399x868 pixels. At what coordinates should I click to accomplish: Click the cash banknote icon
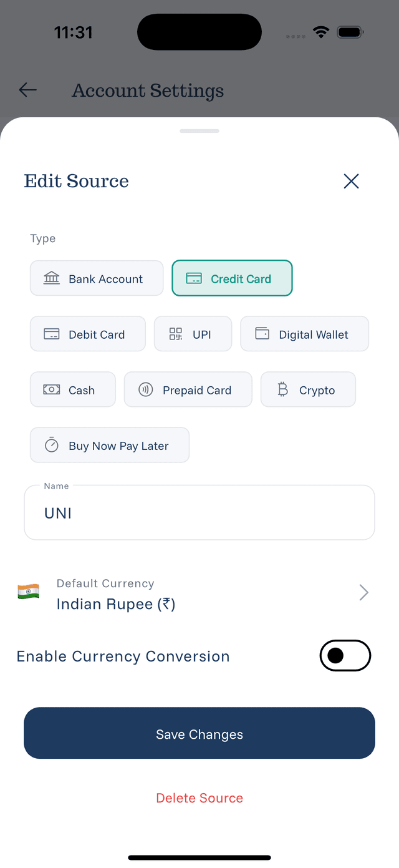(x=51, y=389)
